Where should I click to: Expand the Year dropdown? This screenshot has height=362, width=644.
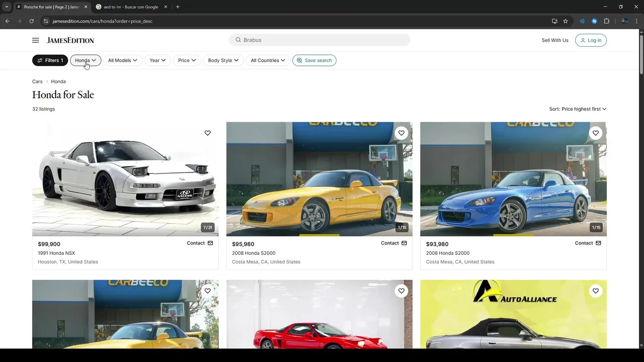(157, 60)
